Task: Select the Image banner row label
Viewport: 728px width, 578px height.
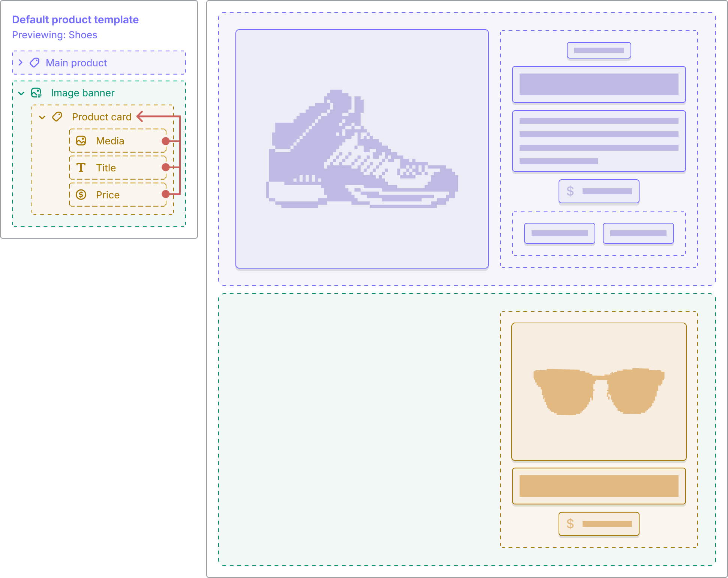Action: 82,93
